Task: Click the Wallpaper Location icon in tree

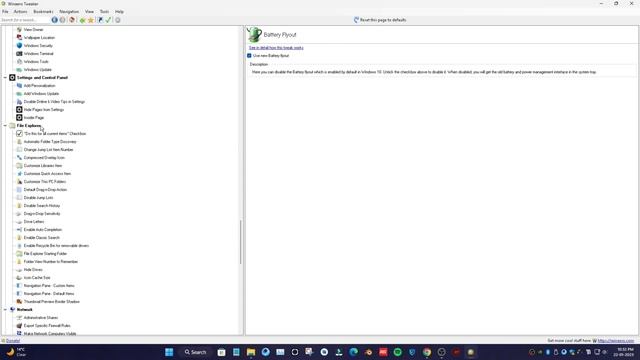Action: click(x=19, y=38)
